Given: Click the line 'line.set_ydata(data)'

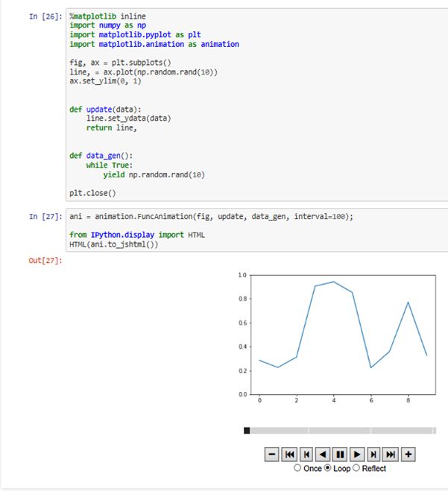Looking at the screenshot, I should point(129,118).
